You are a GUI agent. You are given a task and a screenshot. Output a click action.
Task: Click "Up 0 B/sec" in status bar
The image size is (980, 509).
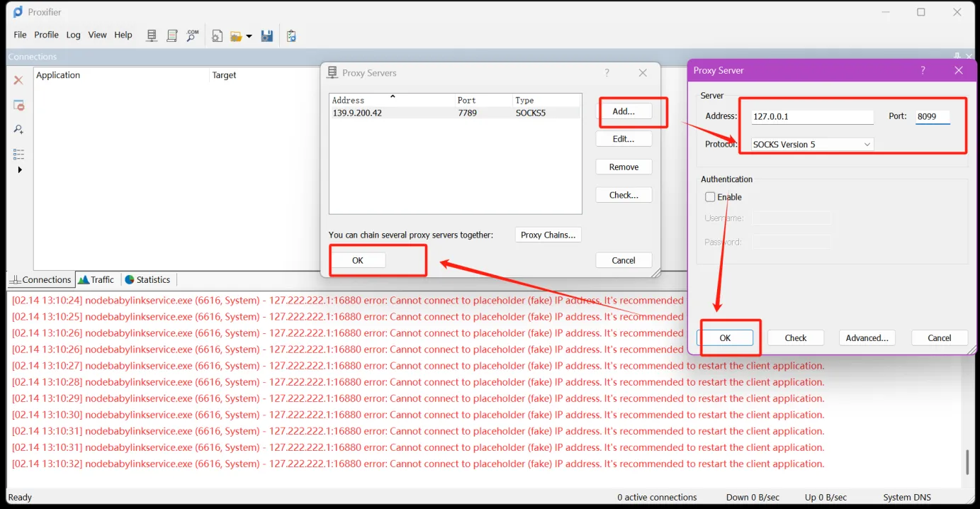[826, 498]
